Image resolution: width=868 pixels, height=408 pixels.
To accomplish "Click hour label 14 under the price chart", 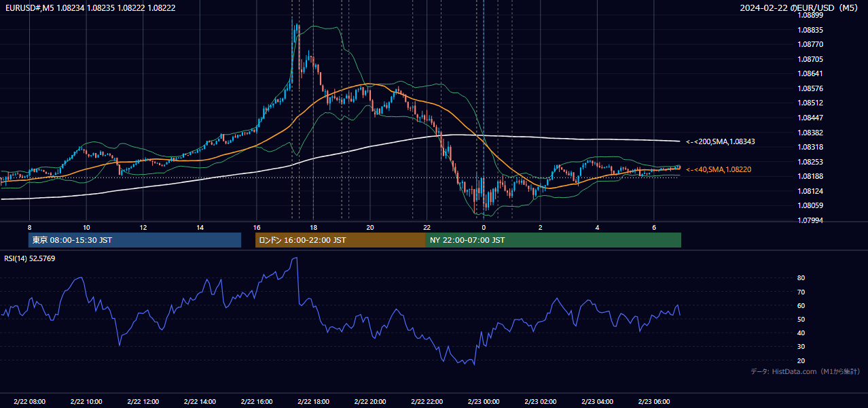I will tap(200, 227).
